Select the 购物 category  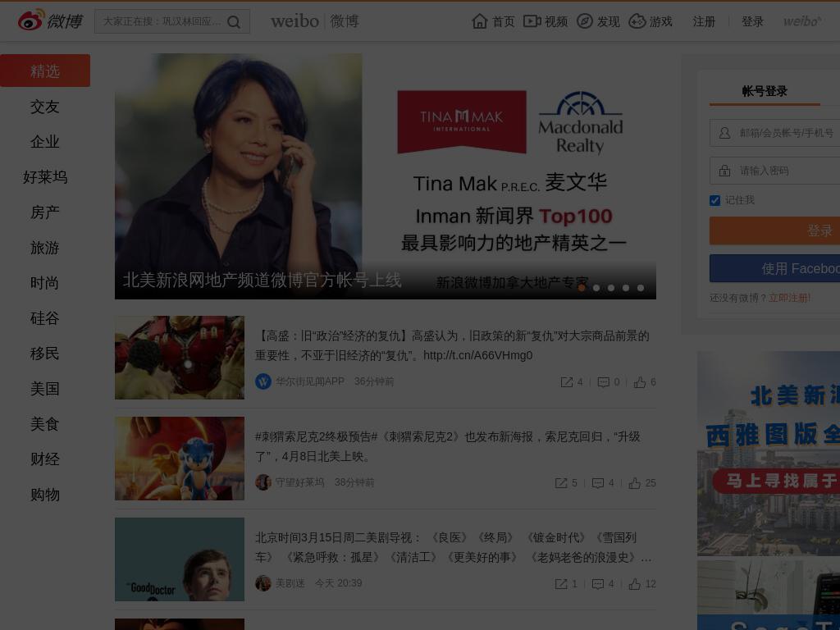click(45, 495)
